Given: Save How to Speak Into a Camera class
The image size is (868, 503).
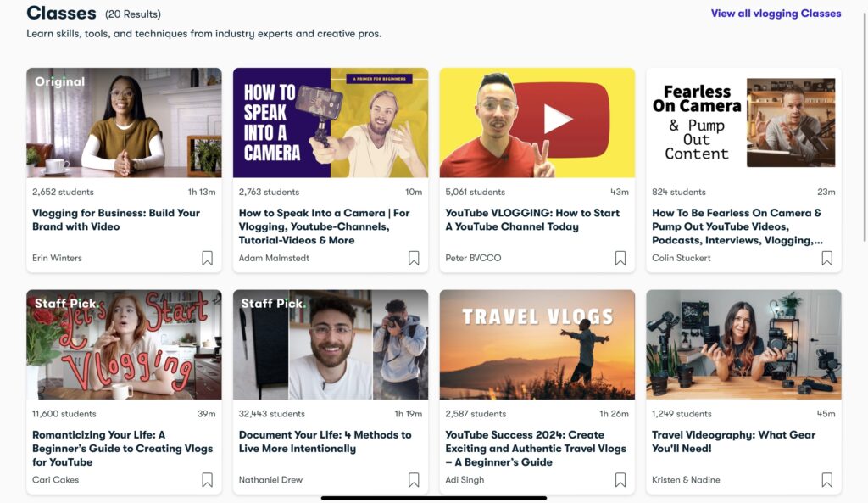Looking at the screenshot, I should point(414,258).
